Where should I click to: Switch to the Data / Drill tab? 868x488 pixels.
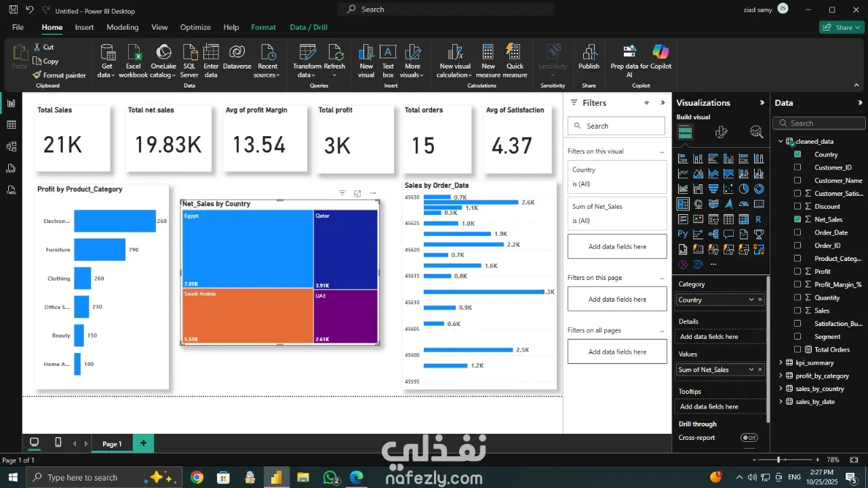coord(309,27)
